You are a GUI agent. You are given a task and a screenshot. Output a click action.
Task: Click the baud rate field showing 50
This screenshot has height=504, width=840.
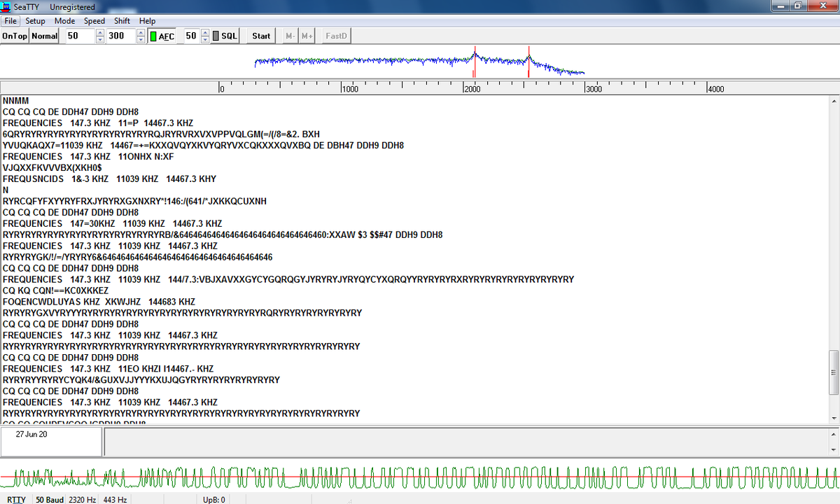pos(80,36)
